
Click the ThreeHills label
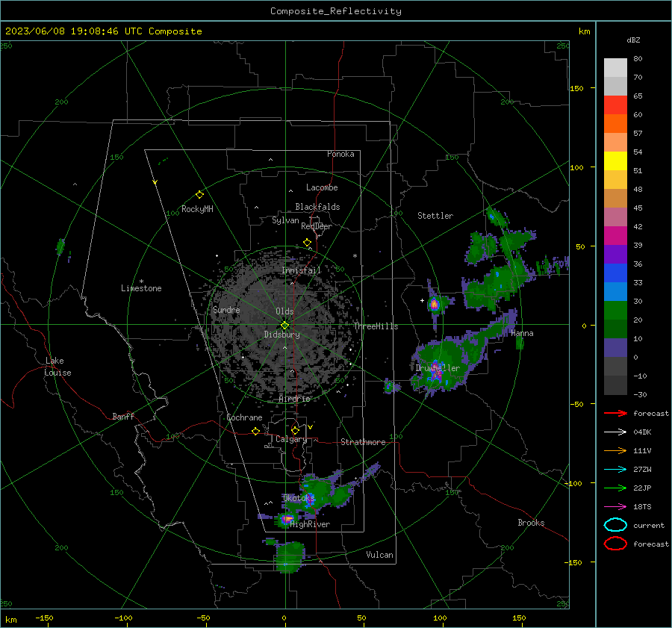(376, 326)
